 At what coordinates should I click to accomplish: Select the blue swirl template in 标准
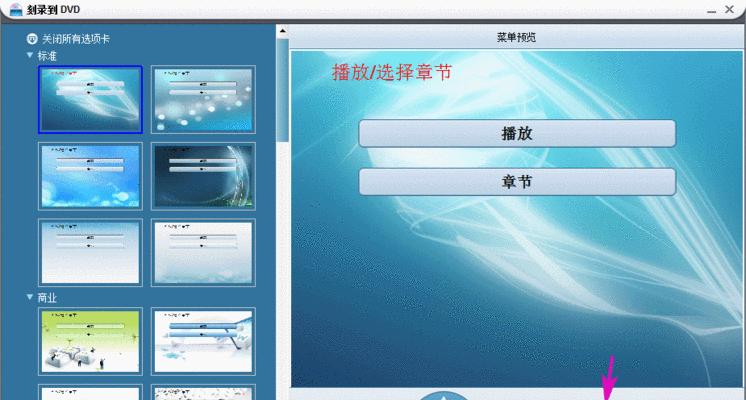point(90,99)
